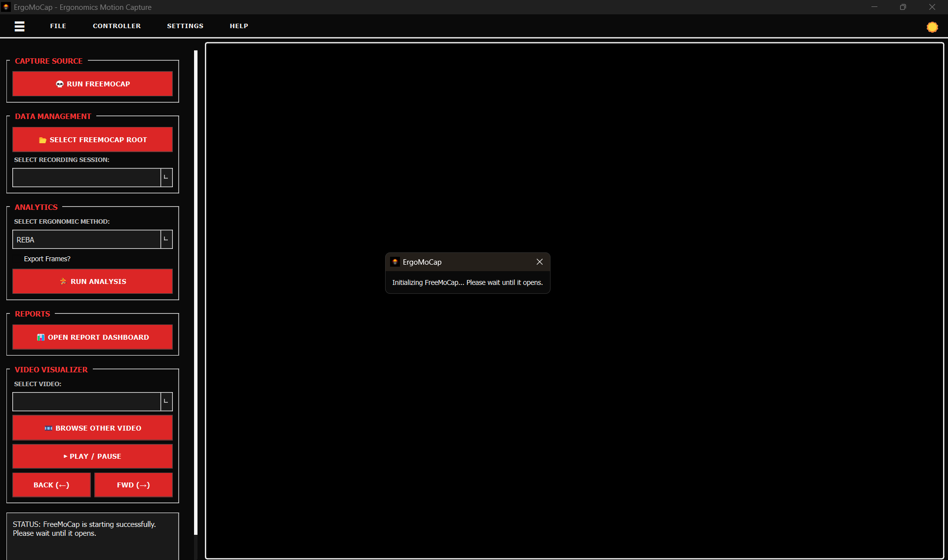
Task: Open the hamburger menu icon
Action: (20, 26)
